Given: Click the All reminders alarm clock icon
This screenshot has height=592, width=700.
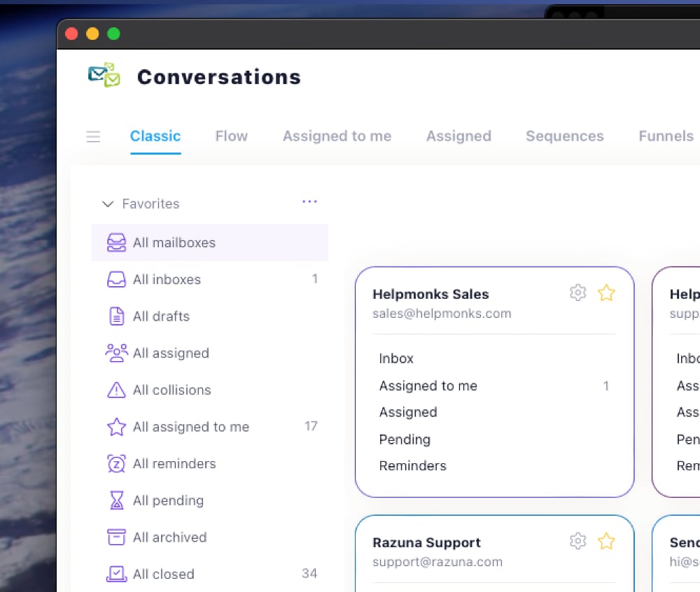Looking at the screenshot, I should [116, 463].
